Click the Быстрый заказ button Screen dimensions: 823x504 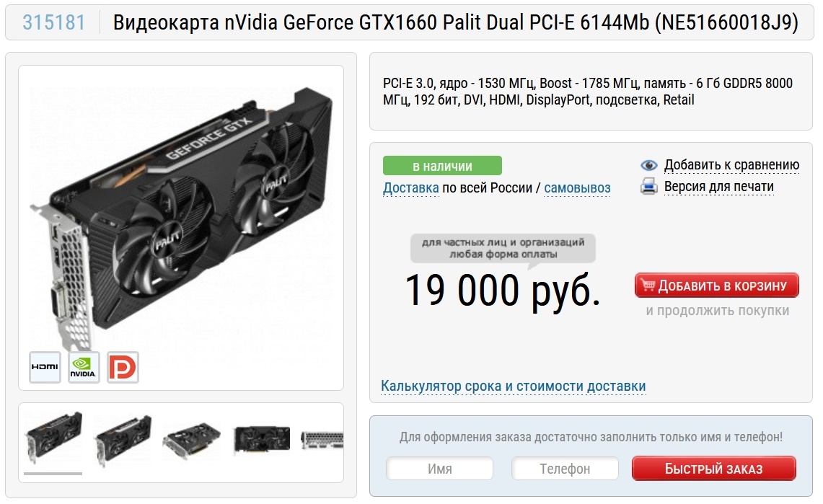(x=714, y=469)
